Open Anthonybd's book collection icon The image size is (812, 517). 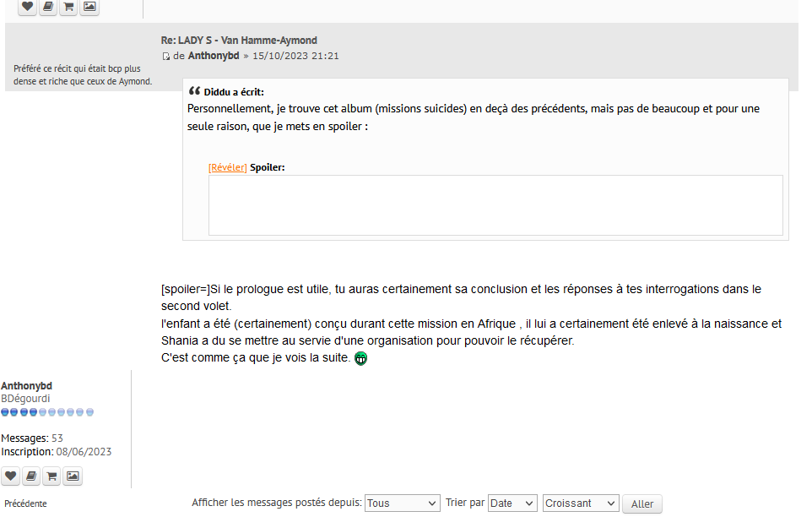click(x=30, y=476)
